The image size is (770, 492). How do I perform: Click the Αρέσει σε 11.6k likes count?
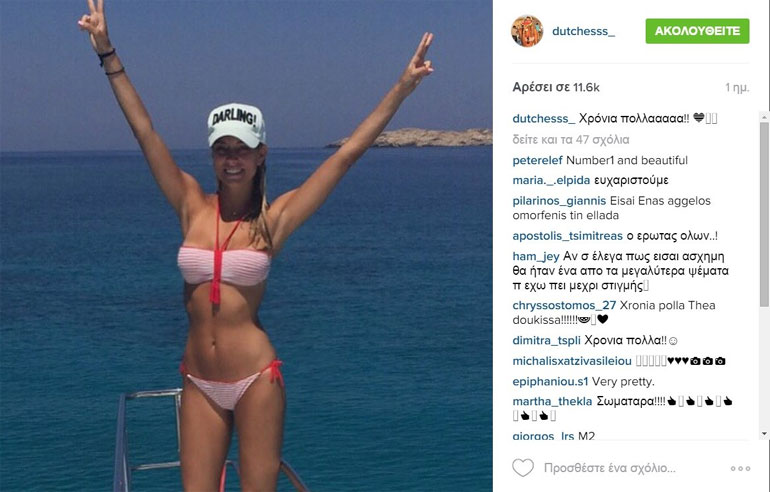click(556, 87)
